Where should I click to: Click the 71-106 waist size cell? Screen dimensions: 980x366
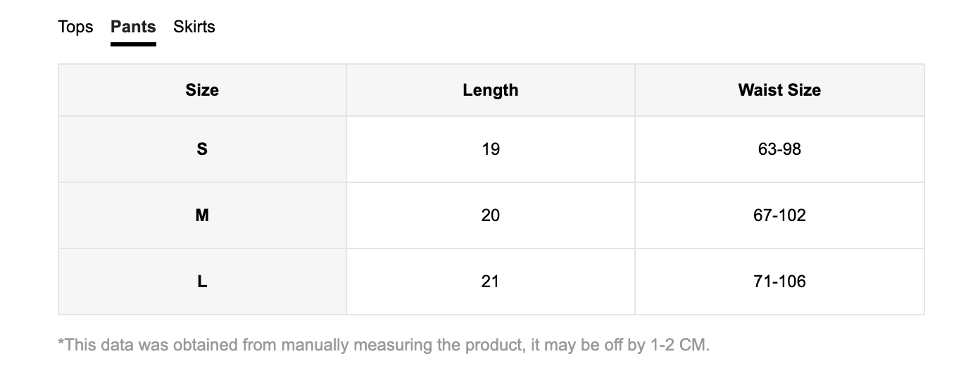779,282
